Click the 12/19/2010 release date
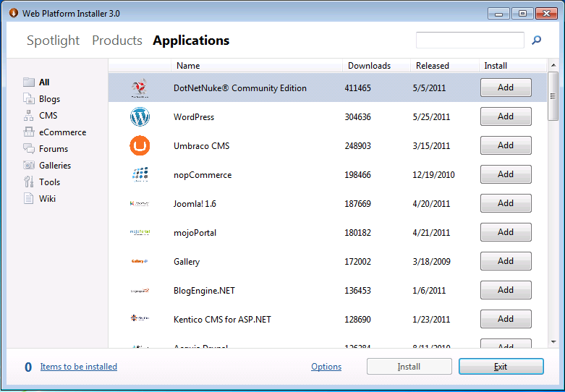Viewport: 565px width, 392px height. [433, 175]
